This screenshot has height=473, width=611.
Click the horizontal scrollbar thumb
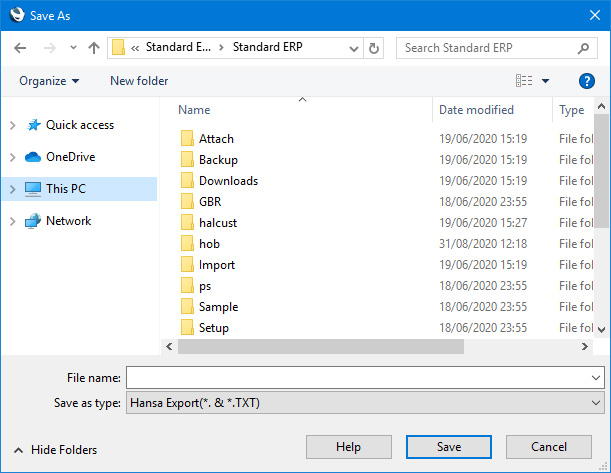coord(321,346)
